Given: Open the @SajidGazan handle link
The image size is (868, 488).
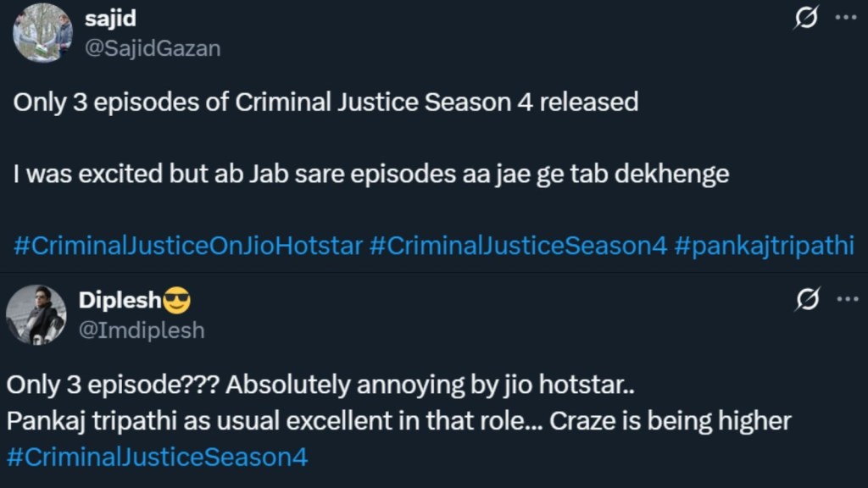Looking at the screenshot, I should [153, 48].
